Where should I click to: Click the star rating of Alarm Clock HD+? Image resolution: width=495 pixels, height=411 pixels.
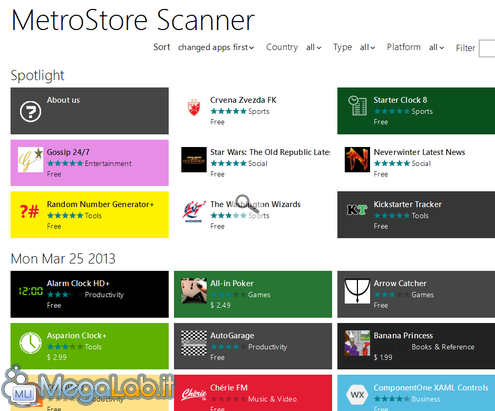point(65,295)
